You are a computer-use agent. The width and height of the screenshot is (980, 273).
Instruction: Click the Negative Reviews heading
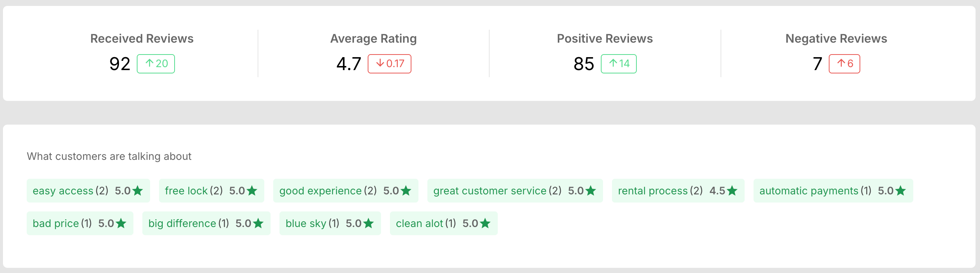pyautogui.click(x=836, y=39)
